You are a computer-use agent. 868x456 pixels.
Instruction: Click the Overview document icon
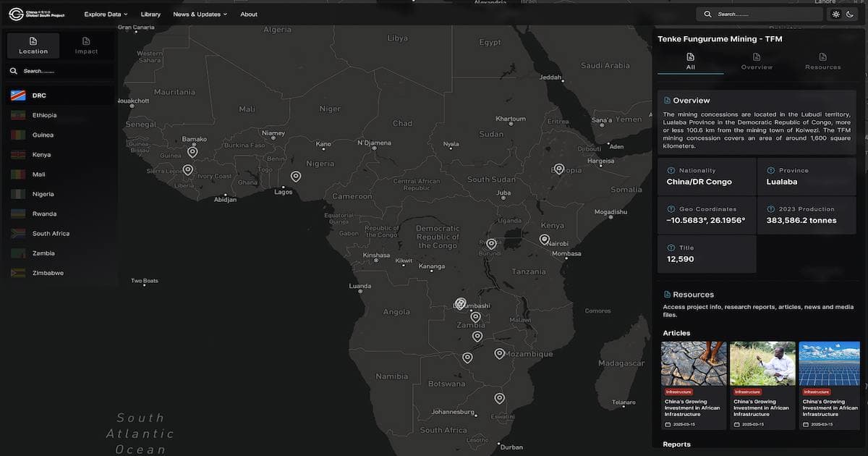click(x=757, y=56)
